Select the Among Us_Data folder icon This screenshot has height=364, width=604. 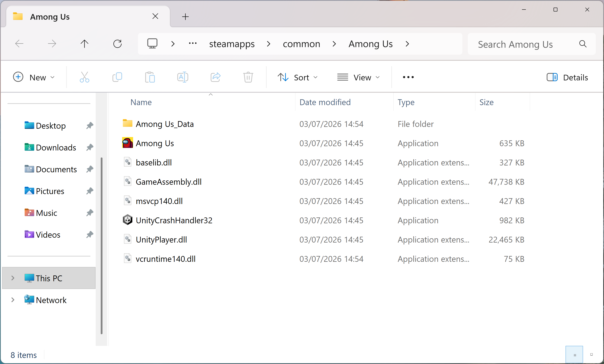127,123
